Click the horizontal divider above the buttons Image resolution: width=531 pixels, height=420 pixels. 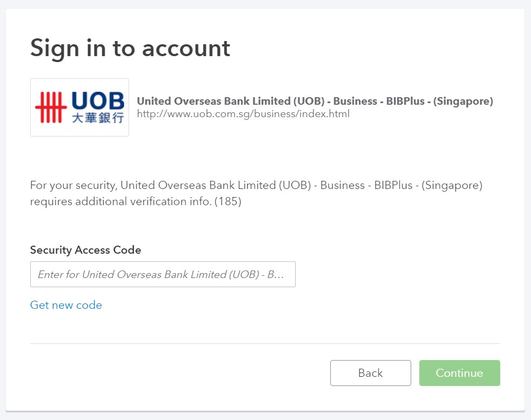click(x=265, y=343)
